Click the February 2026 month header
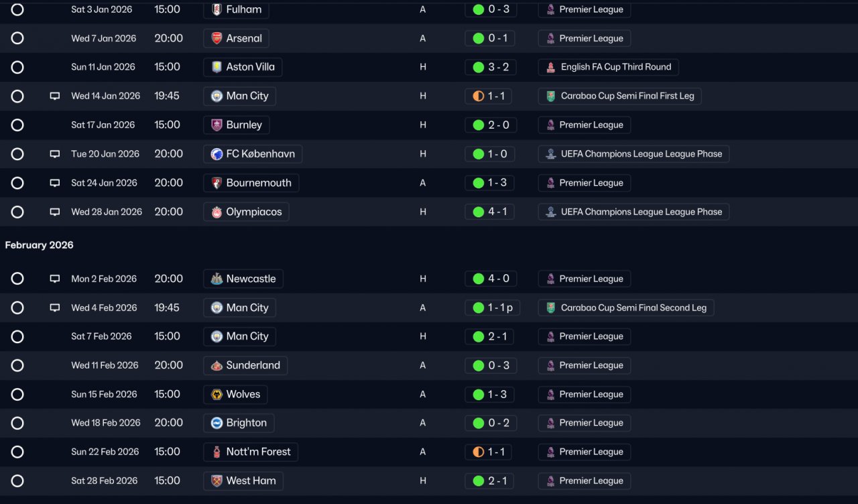Image resolution: width=858 pixels, height=504 pixels. click(x=40, y=245)
